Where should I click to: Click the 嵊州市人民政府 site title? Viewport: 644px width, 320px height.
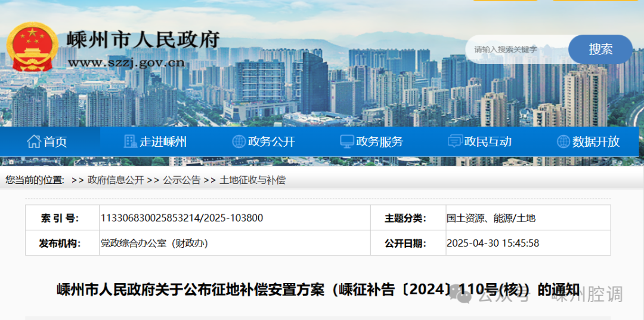[143, 41]
